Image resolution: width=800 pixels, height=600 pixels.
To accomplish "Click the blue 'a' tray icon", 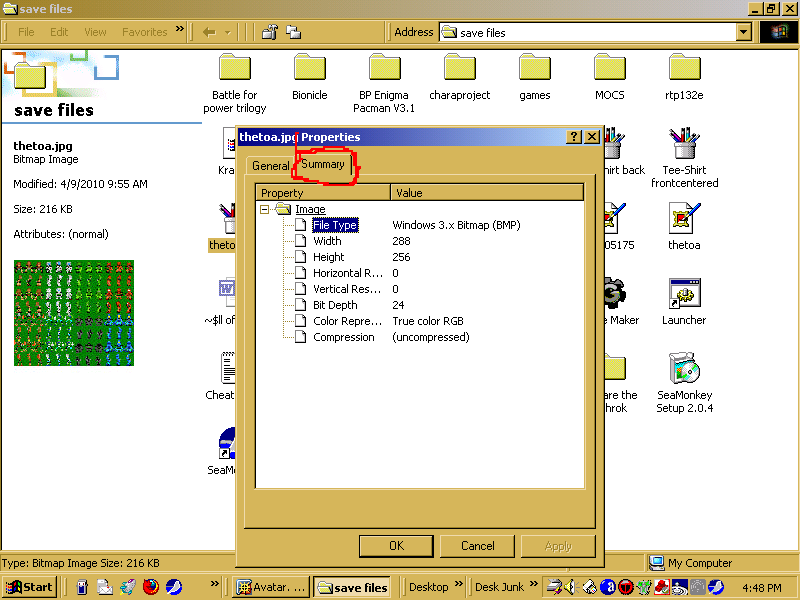I will [x=607, y=587].
